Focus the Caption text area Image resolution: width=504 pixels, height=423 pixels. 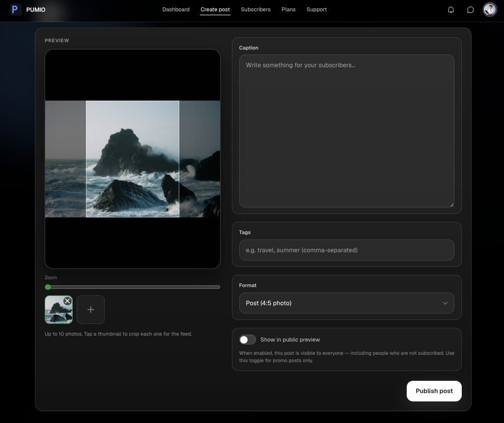(346, 131)
